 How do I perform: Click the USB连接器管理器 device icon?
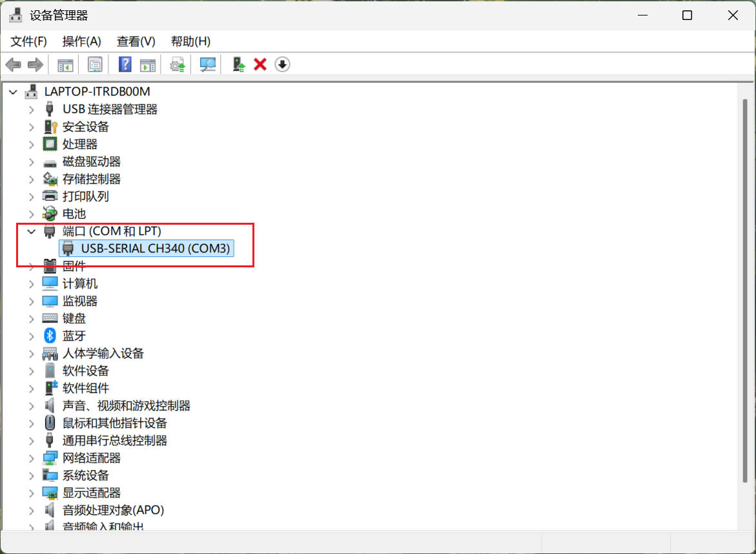coord(49,110)
